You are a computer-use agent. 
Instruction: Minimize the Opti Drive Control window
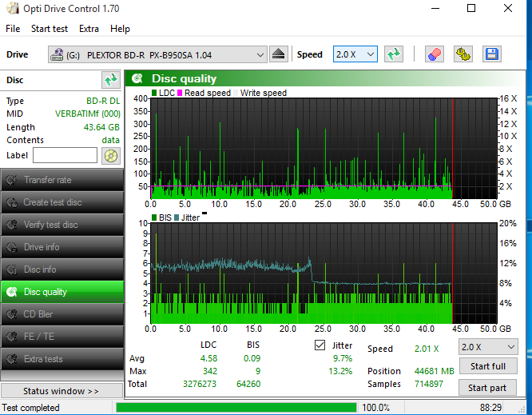tap(435, 8)
